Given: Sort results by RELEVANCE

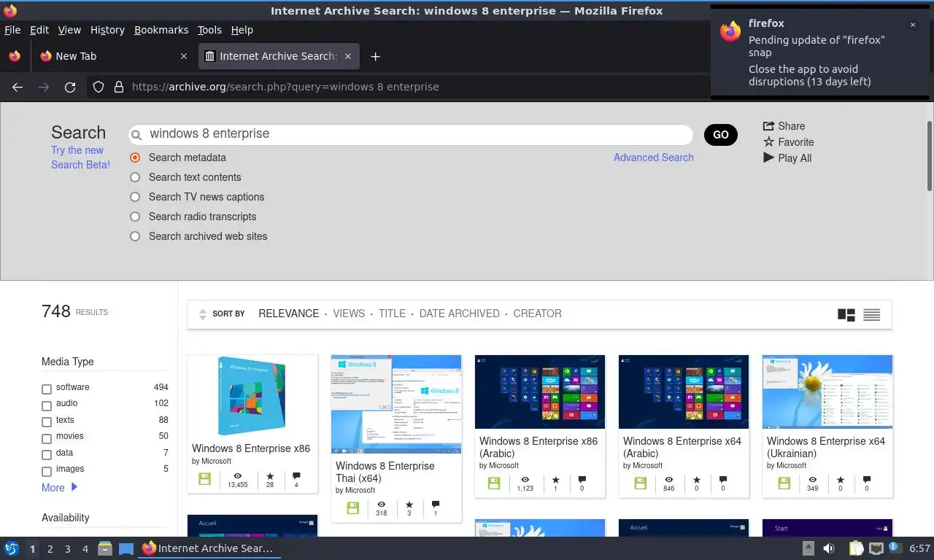Looking at the screenshot, I should (288, 314).
